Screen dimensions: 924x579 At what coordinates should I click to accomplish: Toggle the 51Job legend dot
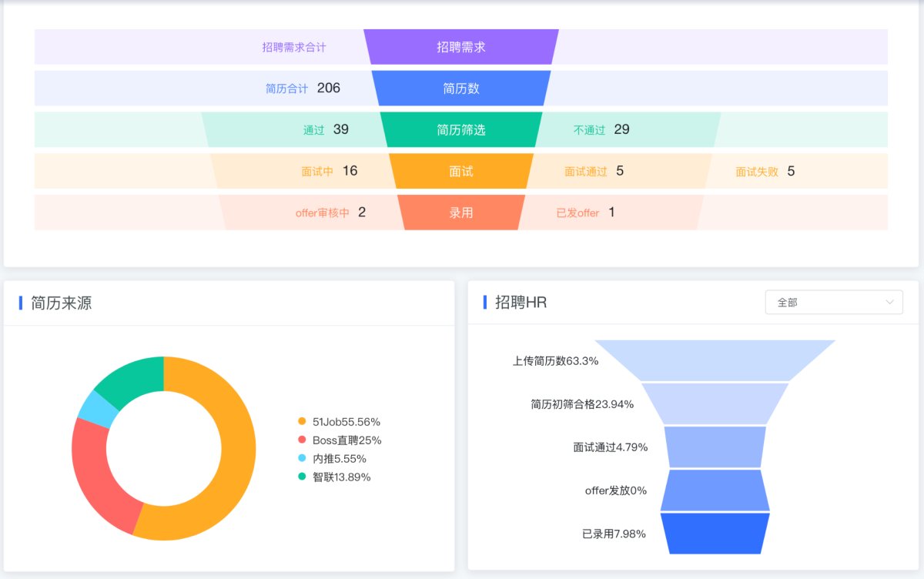(x=302, y=421)
